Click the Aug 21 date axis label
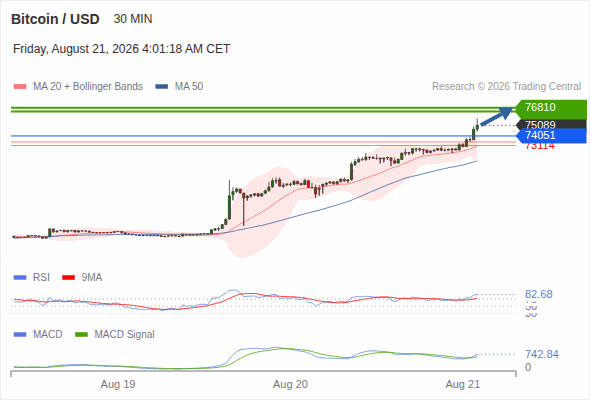The width and height of the screenshot is (590, 400). click(x=463, y=384)
